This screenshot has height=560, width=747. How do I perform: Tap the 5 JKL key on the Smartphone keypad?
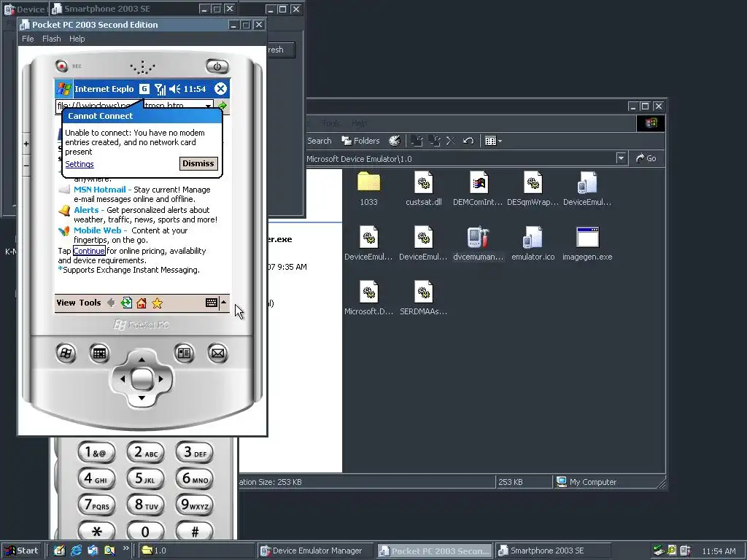tap(145, 478)
